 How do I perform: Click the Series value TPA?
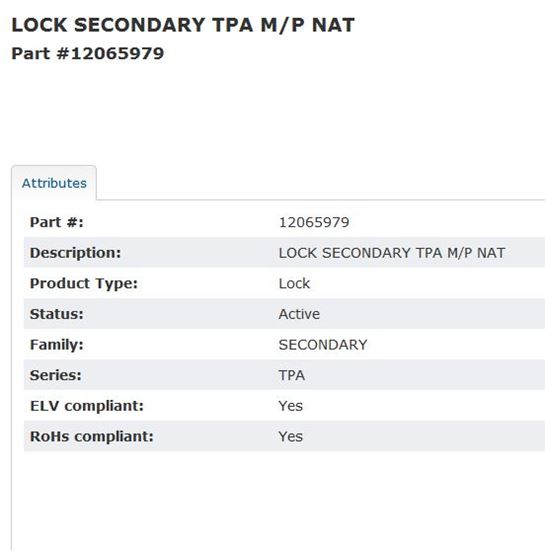292,375
